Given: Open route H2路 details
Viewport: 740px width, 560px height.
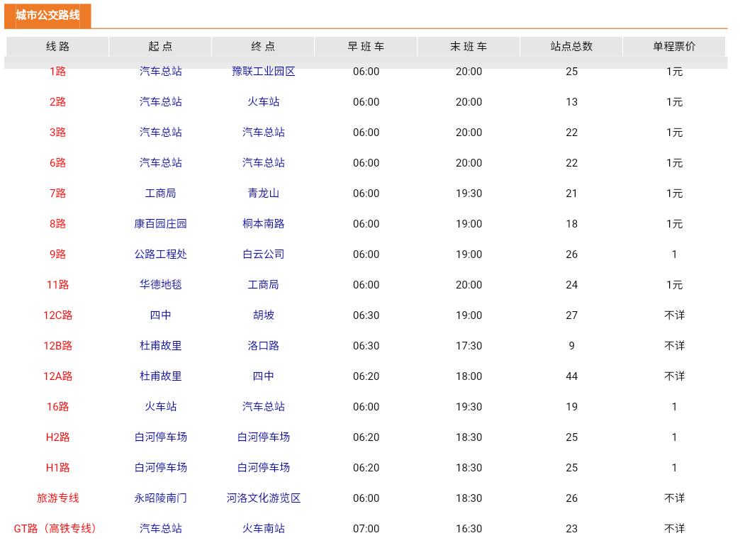Looking at the screenshot, I should (57, 437).
